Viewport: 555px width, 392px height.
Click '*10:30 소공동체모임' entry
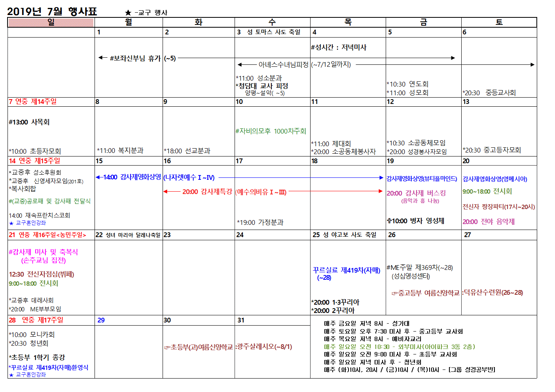click(416, 143)
